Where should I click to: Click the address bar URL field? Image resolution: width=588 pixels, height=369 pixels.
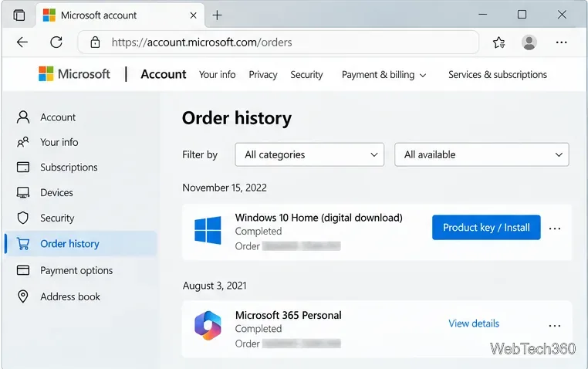click(279, 42)
